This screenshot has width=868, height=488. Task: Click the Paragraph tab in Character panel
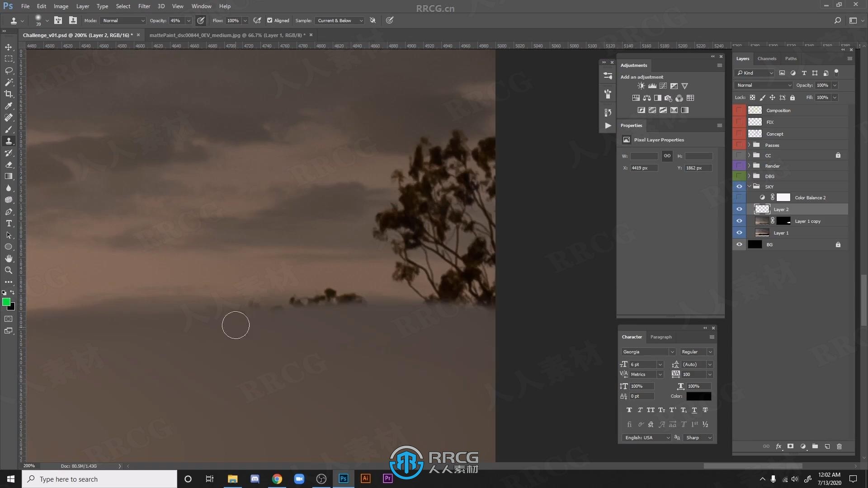click(x=660, y=337)
